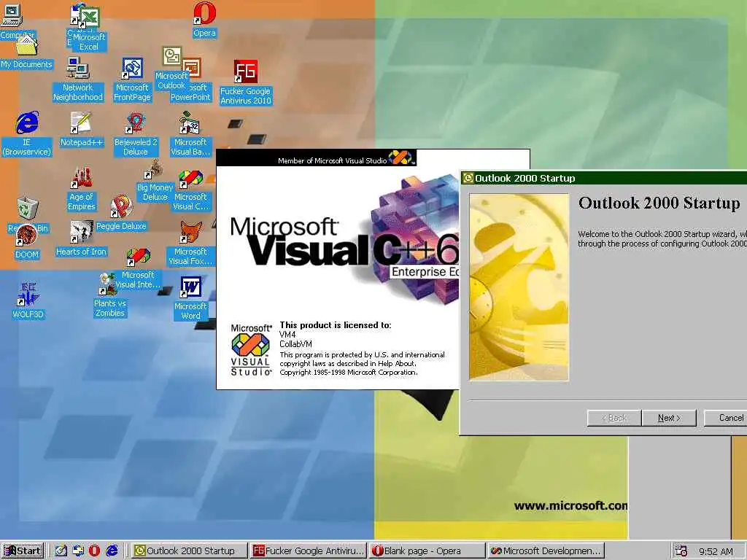Viewport: 747px width, 560px height.
Task: Open the Recycle Bin
Action: click(28, 215)
